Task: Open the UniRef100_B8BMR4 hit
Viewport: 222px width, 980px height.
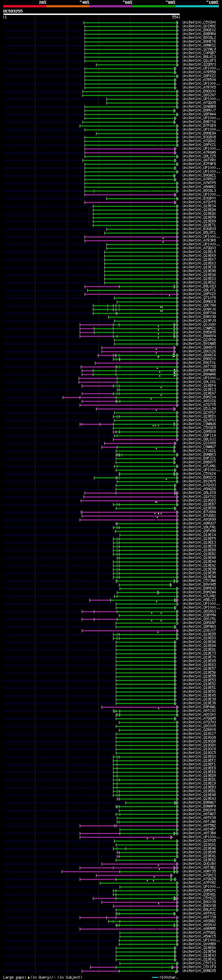Action: [199, 34]
